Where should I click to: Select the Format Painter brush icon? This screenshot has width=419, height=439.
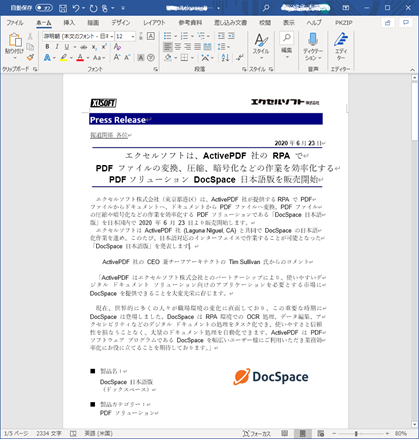coord(30,57)
